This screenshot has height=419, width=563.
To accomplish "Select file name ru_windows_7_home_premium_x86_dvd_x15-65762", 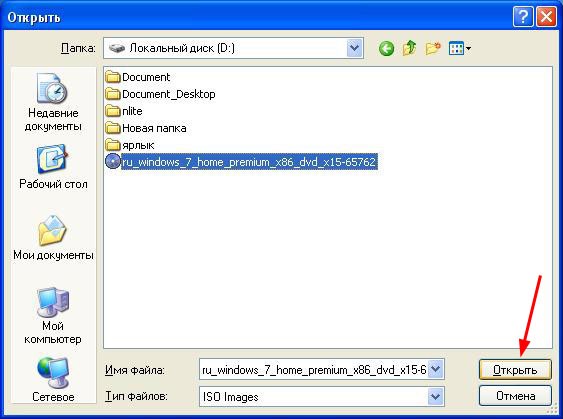I will [249, 162].
